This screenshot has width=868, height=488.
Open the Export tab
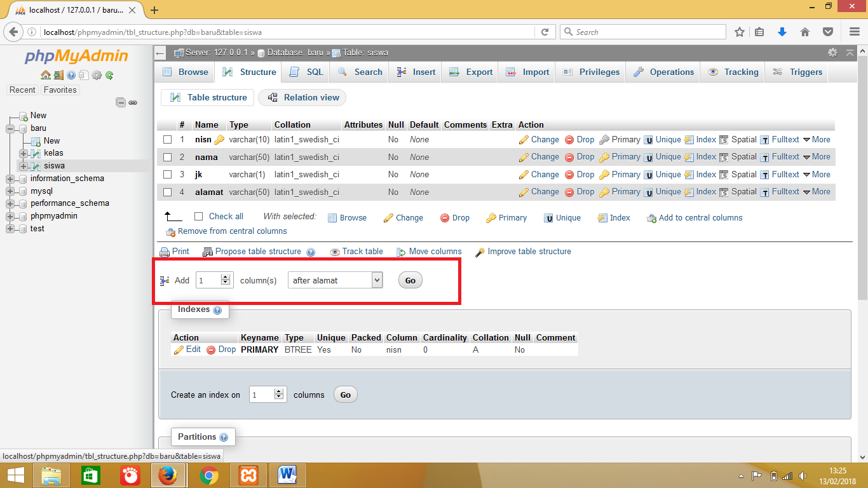point(470,72)
